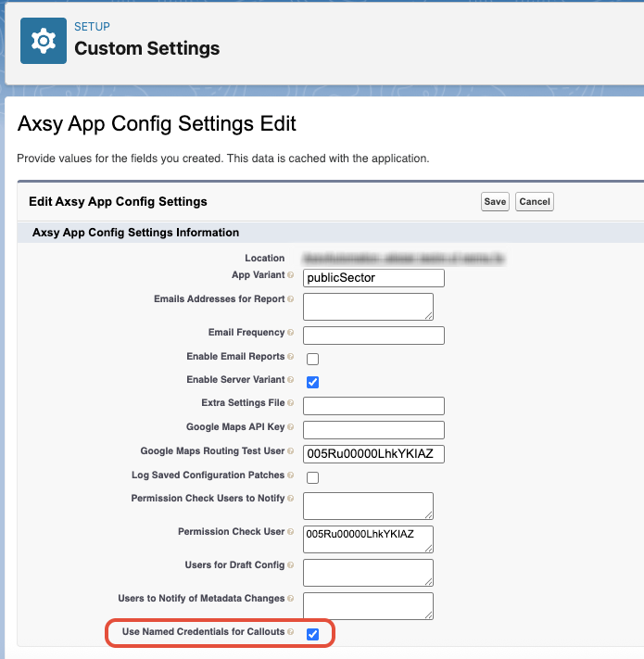Click help icon next to Email Frequency
This screenshot has height=659, width=644.
290,333
